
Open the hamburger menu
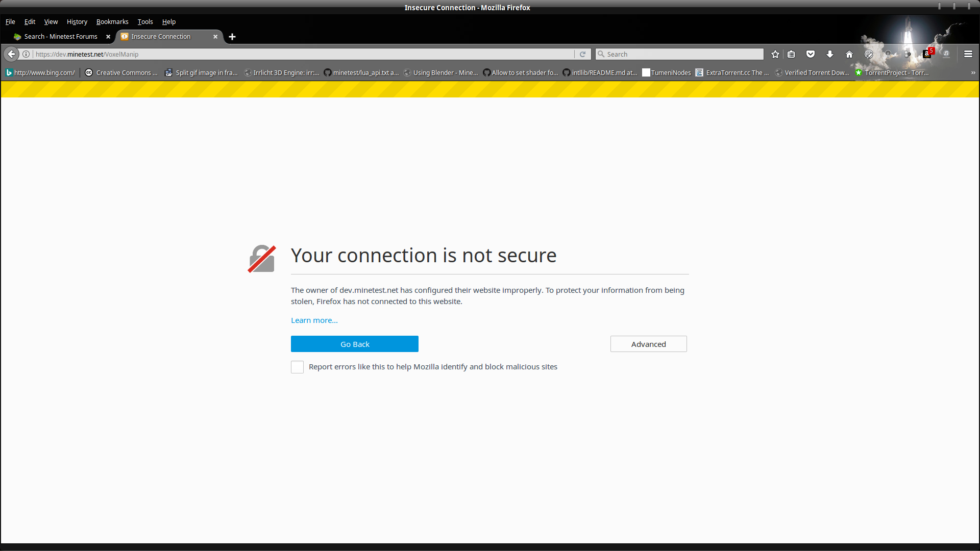(968, 54)
